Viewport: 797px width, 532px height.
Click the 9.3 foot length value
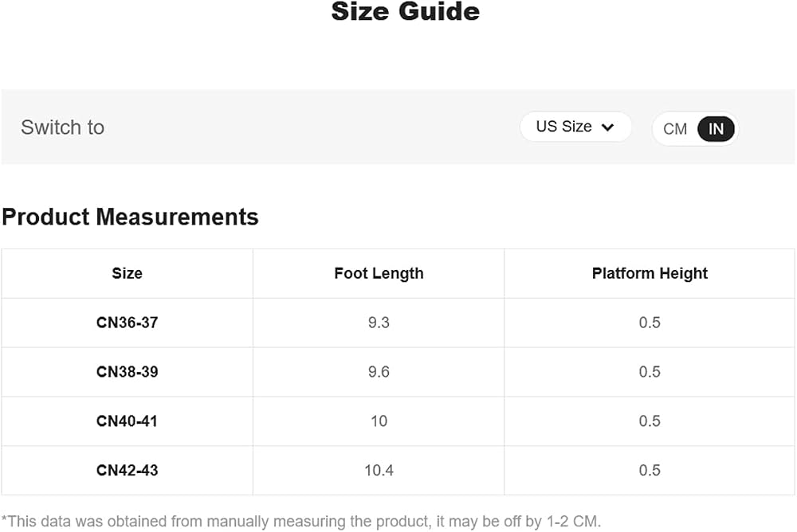379,323
